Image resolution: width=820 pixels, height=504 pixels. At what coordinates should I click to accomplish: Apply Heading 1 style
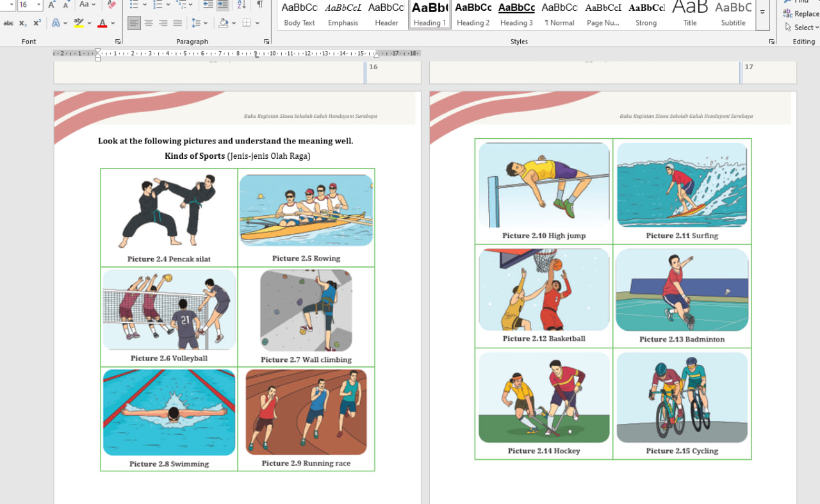[x=429, y=14]
